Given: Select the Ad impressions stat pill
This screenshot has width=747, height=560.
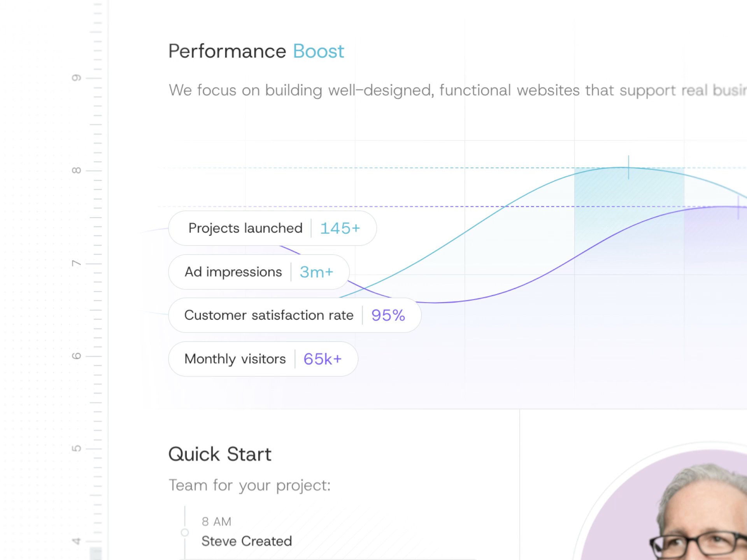Looking at the screenshot, I should tap(259, 272).
